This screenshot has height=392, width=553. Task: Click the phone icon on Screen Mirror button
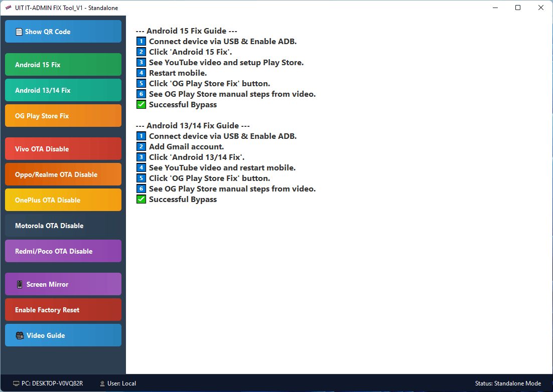click(19, 284)
